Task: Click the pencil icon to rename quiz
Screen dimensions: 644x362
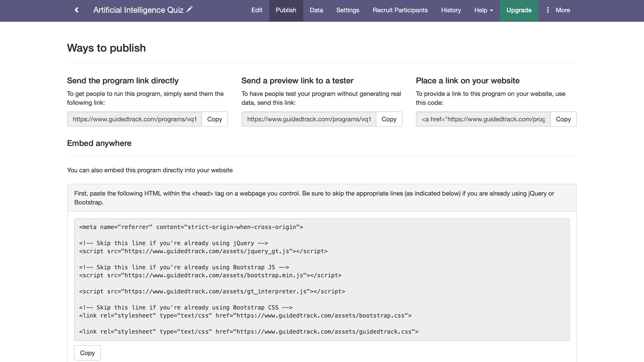Action: (x=190, y=9)
